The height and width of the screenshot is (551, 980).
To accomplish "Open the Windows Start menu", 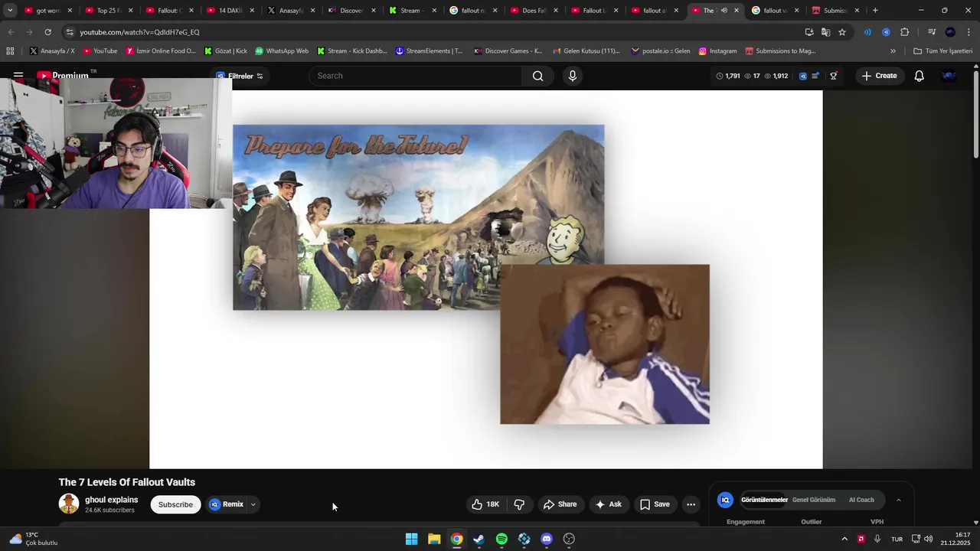I will coord(411,539).
